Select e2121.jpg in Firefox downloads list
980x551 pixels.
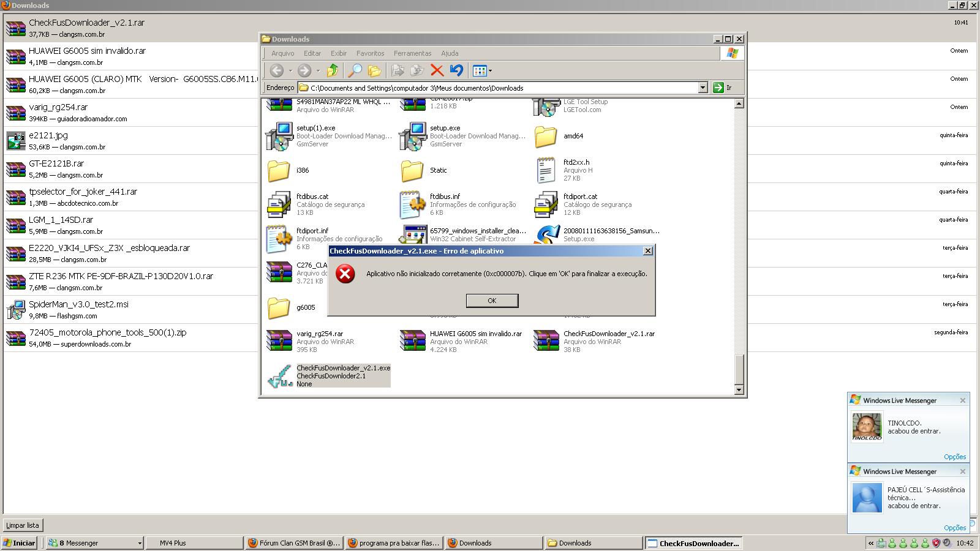point(489,141)
